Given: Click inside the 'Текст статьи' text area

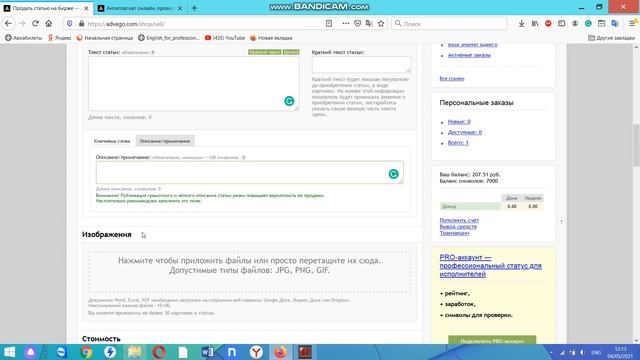Looking at the screenshot, I should pyautogui.click(x=193, y=83).
